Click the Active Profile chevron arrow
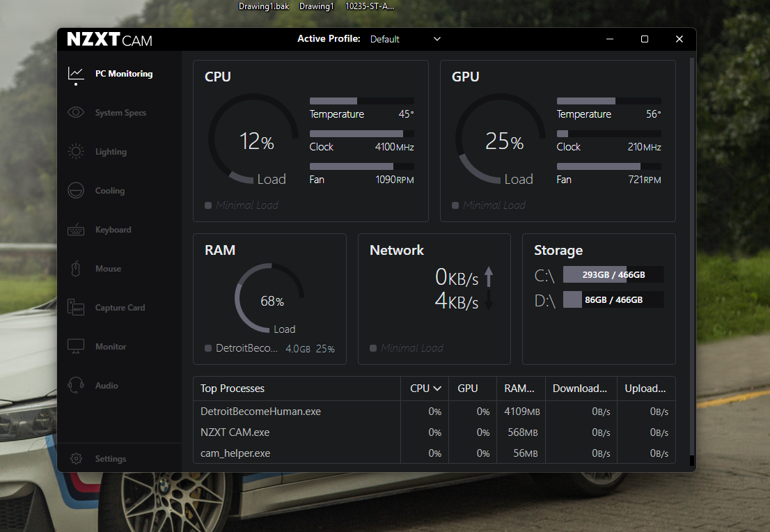Image resolution: width=770 pixels, height=532 pixels. (437, 39)
